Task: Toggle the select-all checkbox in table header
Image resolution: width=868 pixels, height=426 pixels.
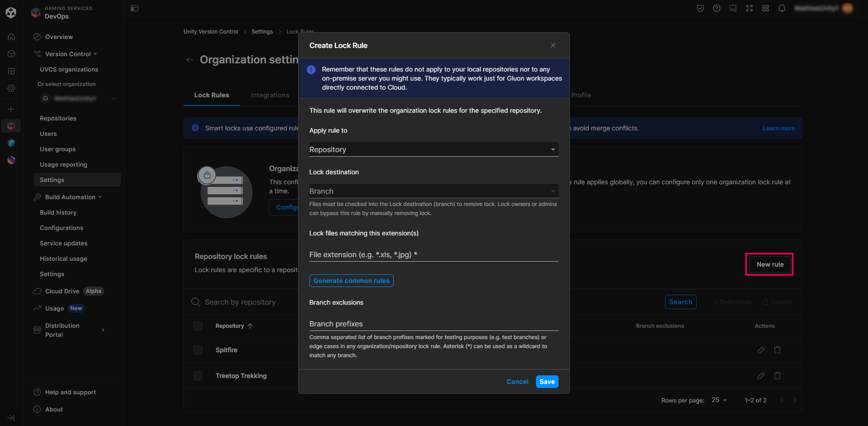Action: (x=198, y=326)
